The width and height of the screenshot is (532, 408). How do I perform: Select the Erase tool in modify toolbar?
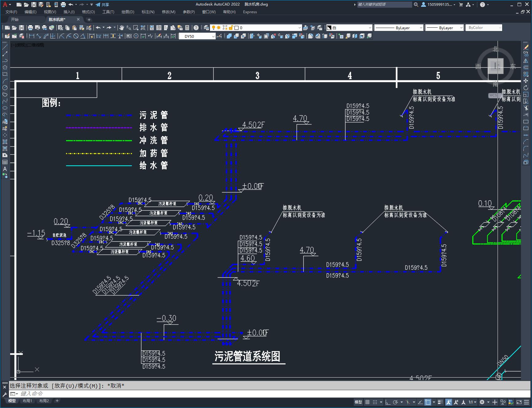526,47
